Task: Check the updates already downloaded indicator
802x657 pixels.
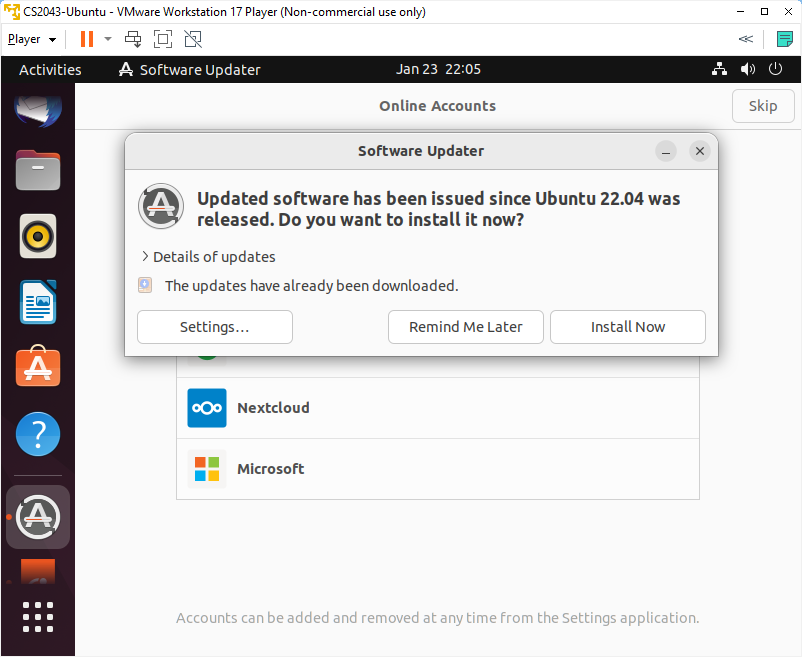Action: tap(145, 285)
